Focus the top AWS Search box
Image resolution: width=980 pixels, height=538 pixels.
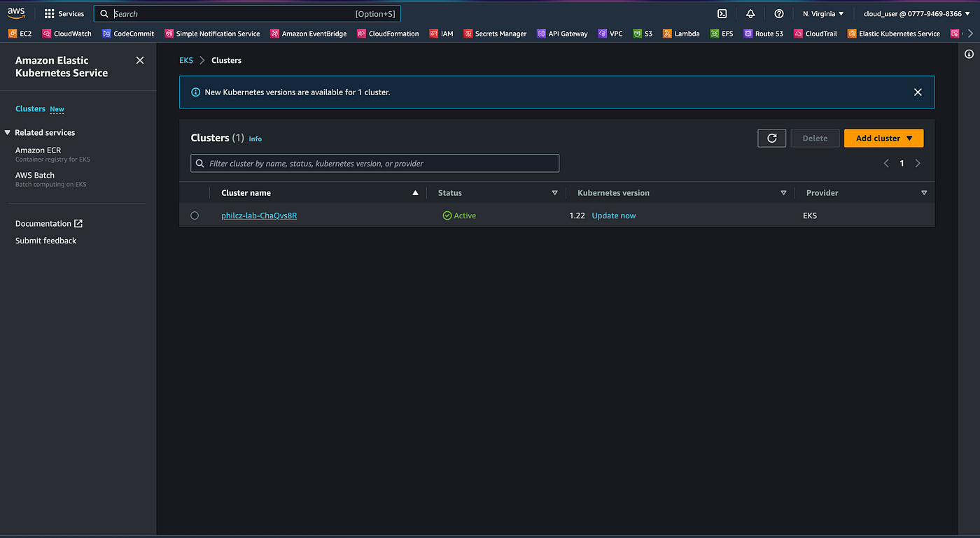coord(248,13)
